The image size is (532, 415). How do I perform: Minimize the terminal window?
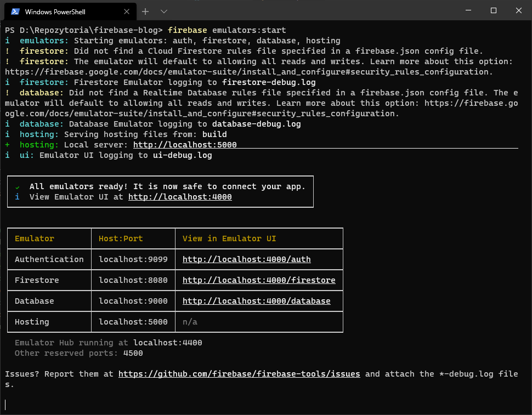[x=468, y=10]
